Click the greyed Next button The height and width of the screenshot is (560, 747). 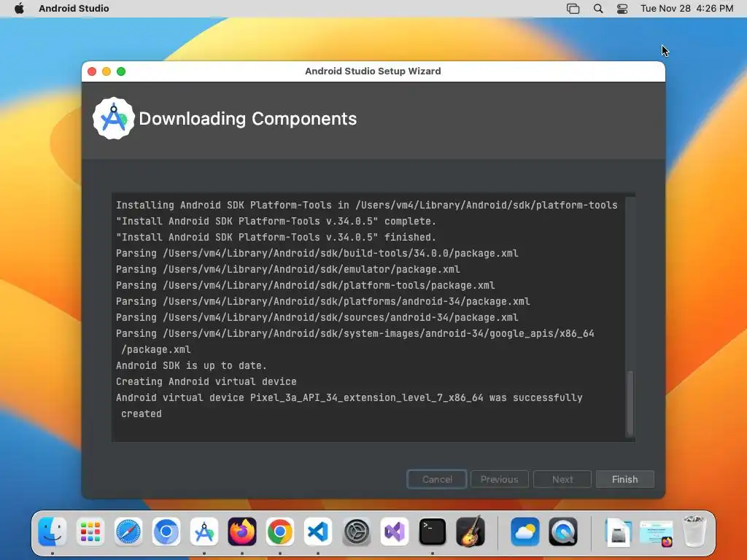[562, 479]
